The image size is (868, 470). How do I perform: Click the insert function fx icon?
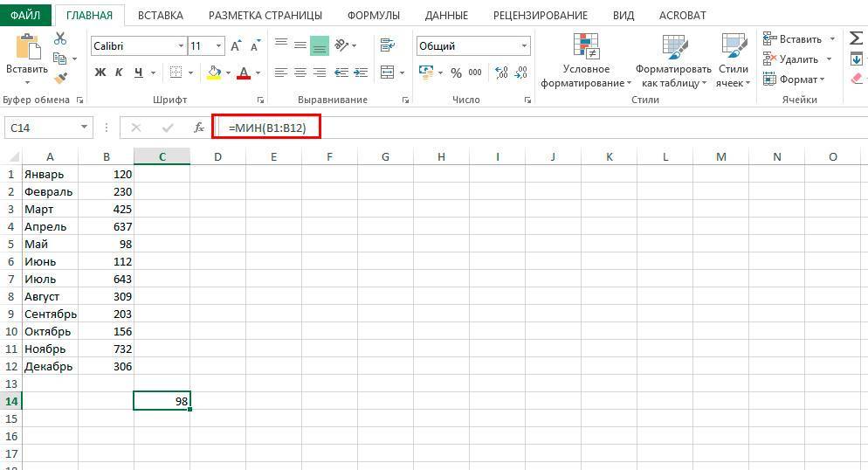[199, 128]
